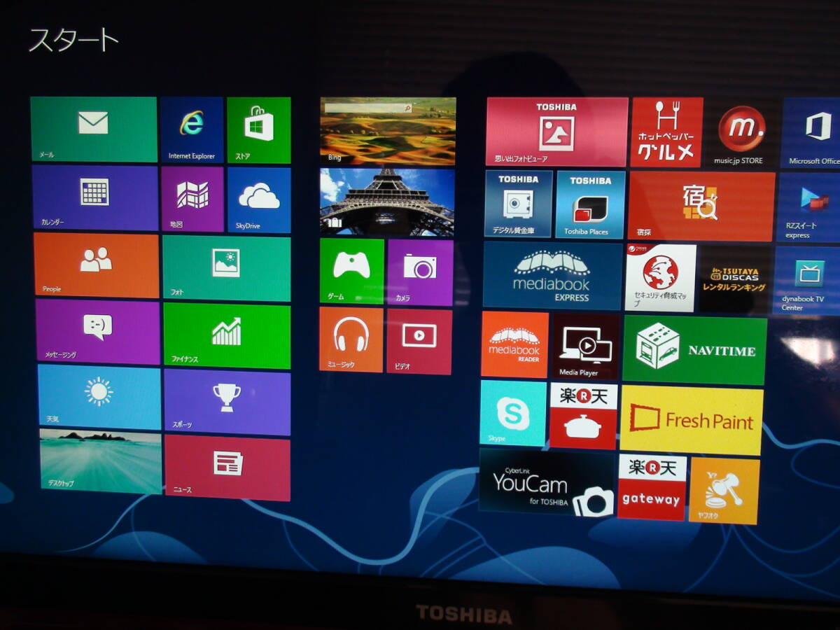The image size is (840, 630).
Task: Open the security threat map (セキュリティ脅威マップ) tile
Action: [x=661, y=278]
